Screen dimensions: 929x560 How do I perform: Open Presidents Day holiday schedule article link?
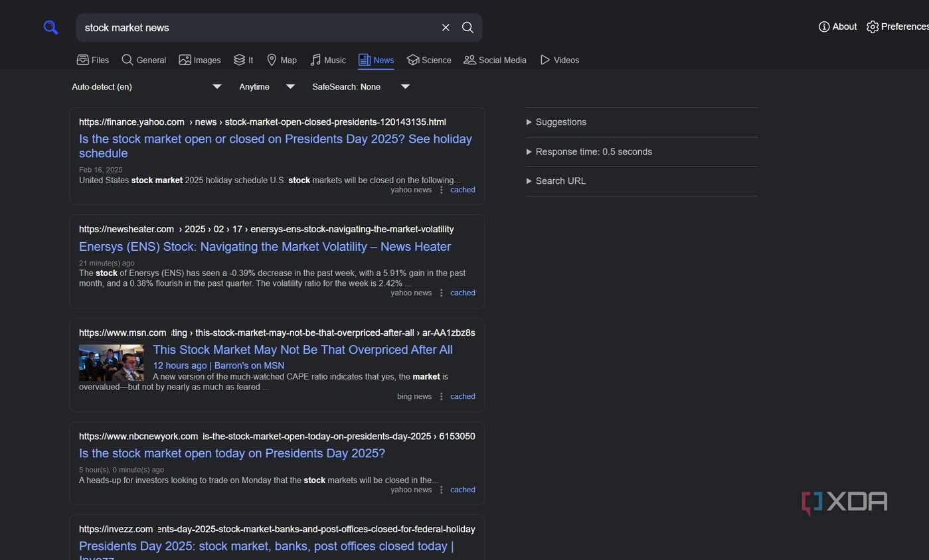[x=276, y=146]
